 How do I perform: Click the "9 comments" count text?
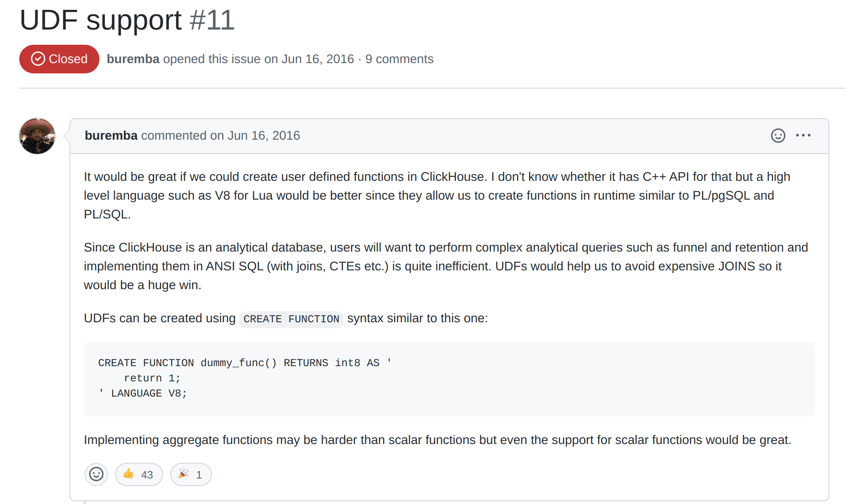click(399, 59)
